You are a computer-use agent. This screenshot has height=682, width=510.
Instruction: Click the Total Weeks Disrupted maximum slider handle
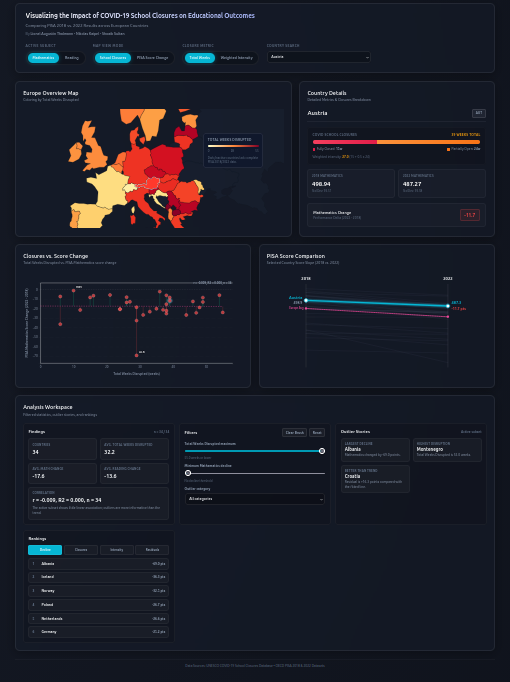pos(322,451)
